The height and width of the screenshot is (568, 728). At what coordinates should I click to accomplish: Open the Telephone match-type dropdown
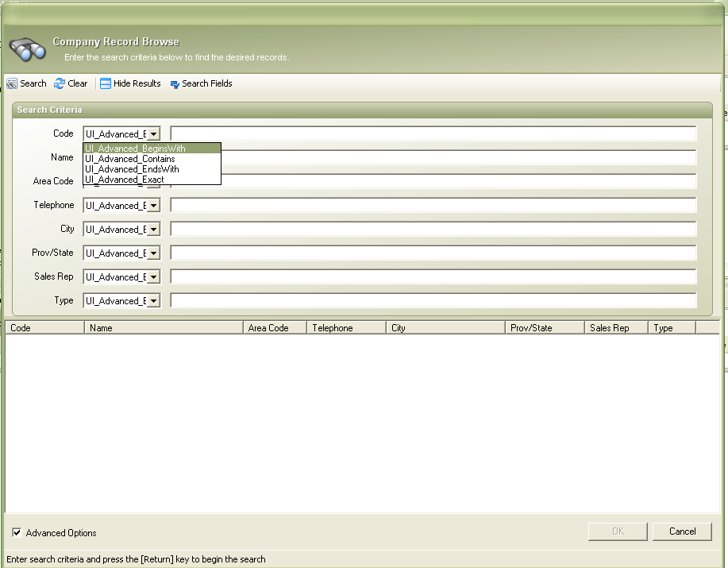153,206
